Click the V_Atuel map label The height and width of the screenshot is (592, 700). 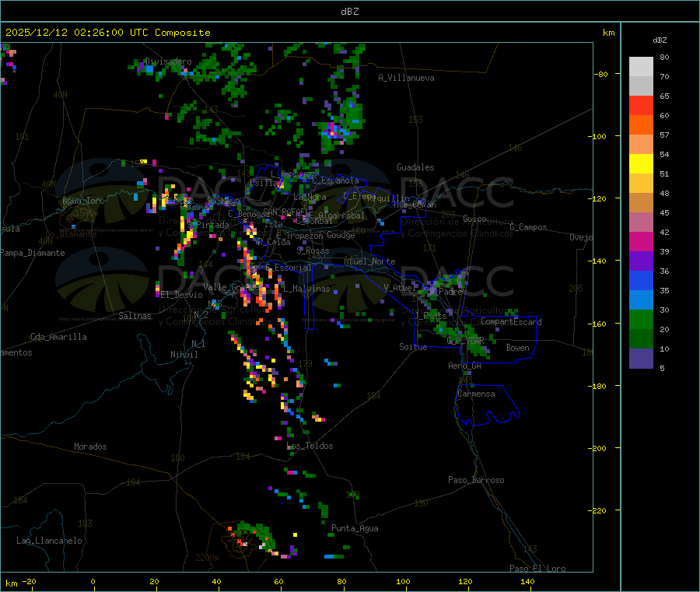tap(400, 288)
